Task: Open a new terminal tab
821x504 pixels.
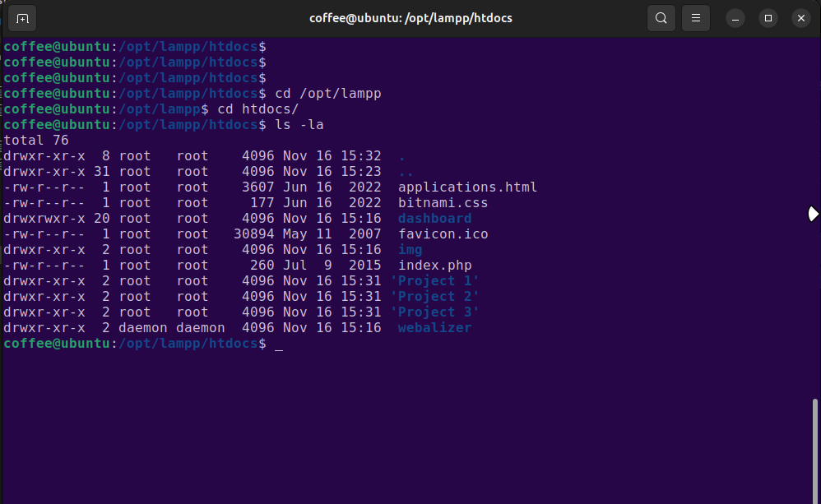Action: click(x=22, y=17)
